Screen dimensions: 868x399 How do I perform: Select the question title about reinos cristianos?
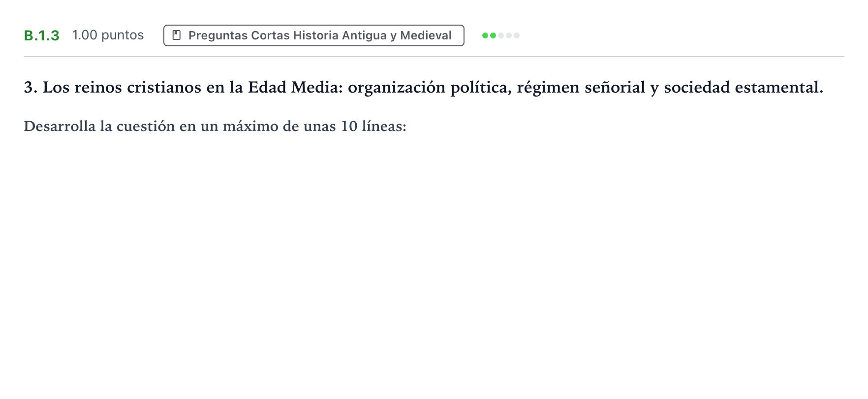(x=423, y=87)
